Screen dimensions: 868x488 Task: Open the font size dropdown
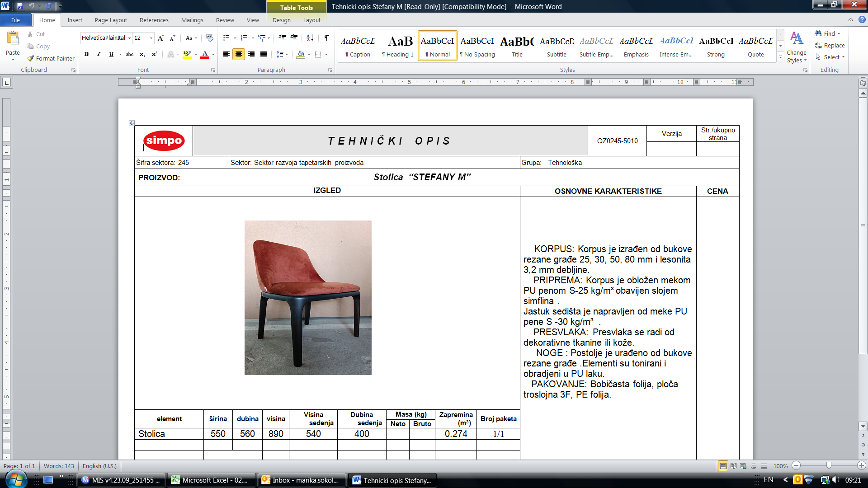[151, 38]
